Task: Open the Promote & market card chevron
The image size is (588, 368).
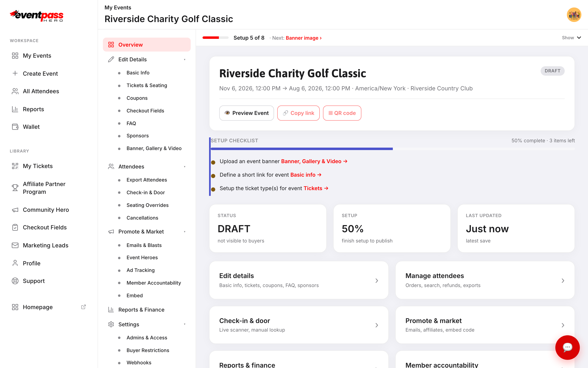Action: (x=563, y=325)
